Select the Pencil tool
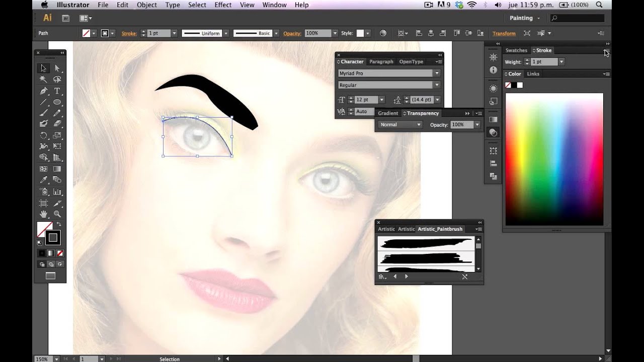644x362 pixels. coord(57,113)
